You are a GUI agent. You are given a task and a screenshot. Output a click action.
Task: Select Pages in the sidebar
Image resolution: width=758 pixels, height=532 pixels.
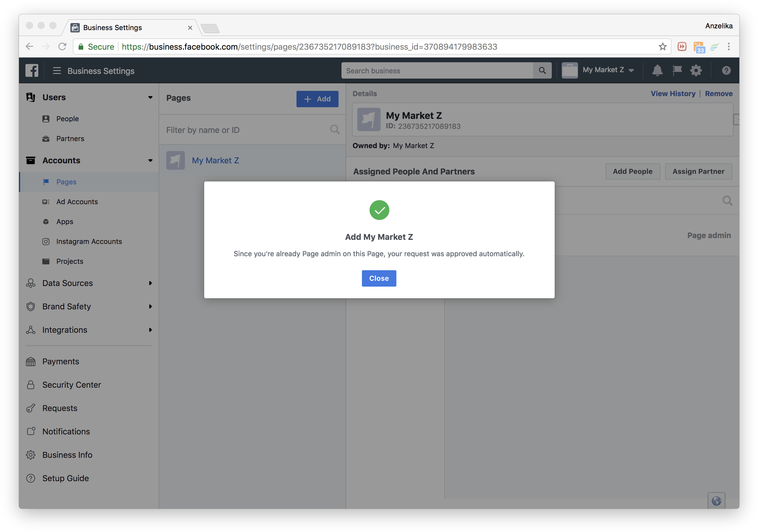tap(89, 182)
